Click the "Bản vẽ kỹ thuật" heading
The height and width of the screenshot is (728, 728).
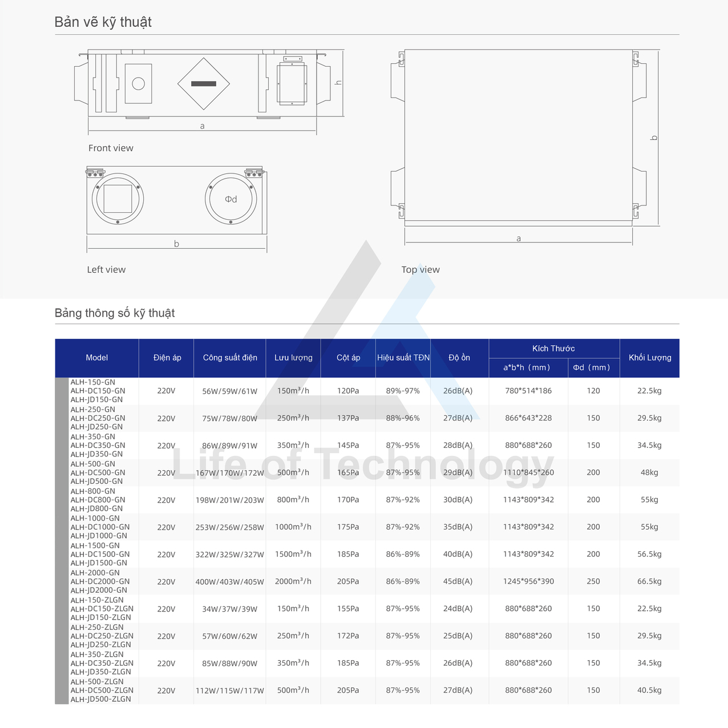(103, 22)
